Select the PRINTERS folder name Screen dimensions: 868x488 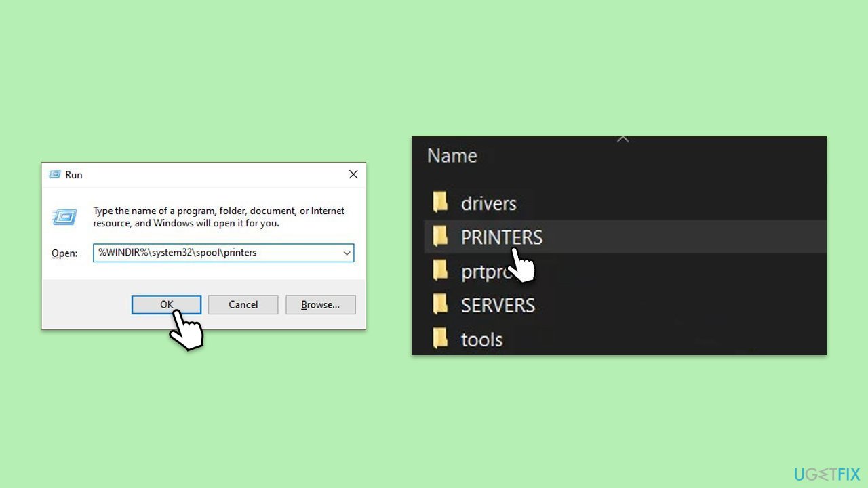pyautogui.click(x=502, y=237)
